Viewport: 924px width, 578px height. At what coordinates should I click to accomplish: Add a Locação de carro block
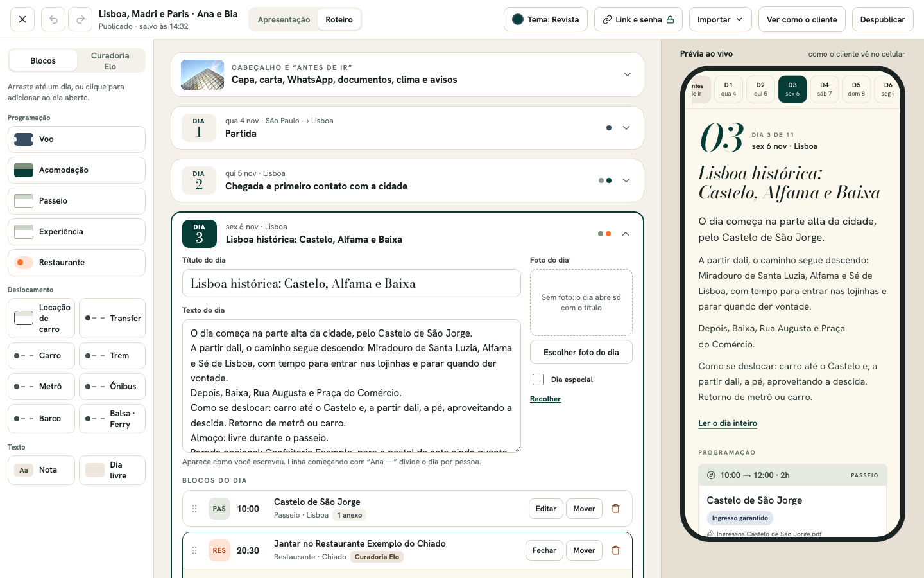[x=41, y=318]
